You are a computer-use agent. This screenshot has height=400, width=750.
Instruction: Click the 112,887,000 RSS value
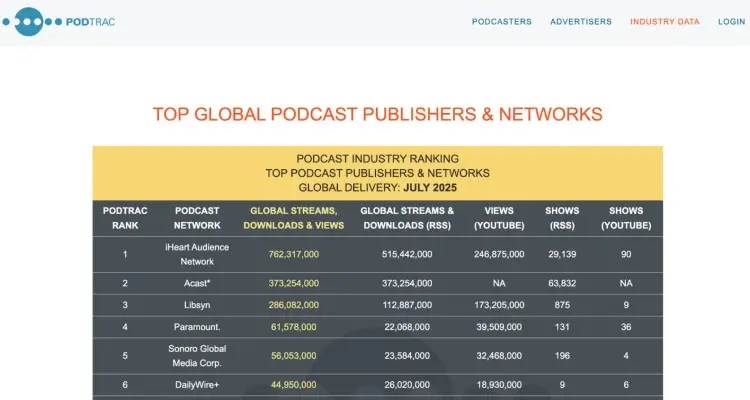pyautogui.click(x=407, y=305)
